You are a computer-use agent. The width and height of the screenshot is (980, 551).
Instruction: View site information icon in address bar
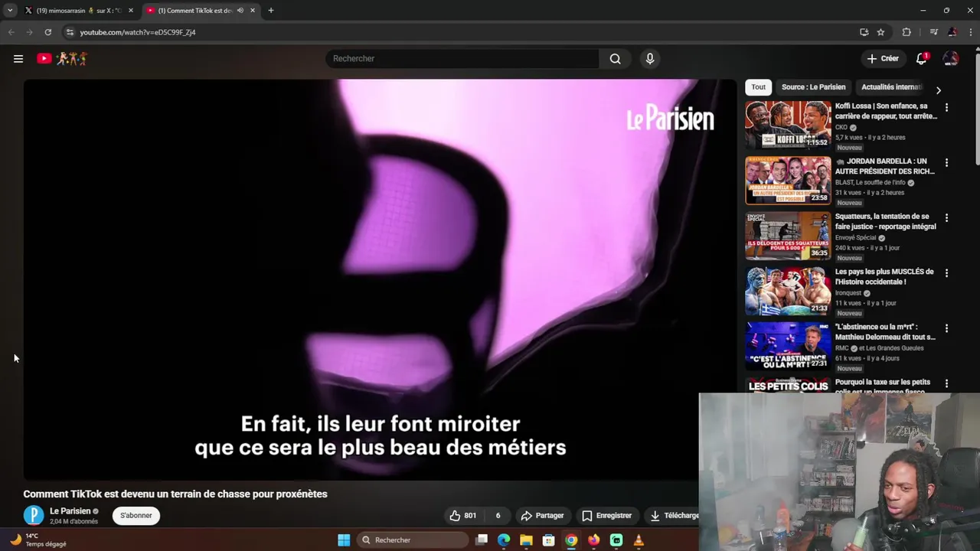click(x=70, y=32)
